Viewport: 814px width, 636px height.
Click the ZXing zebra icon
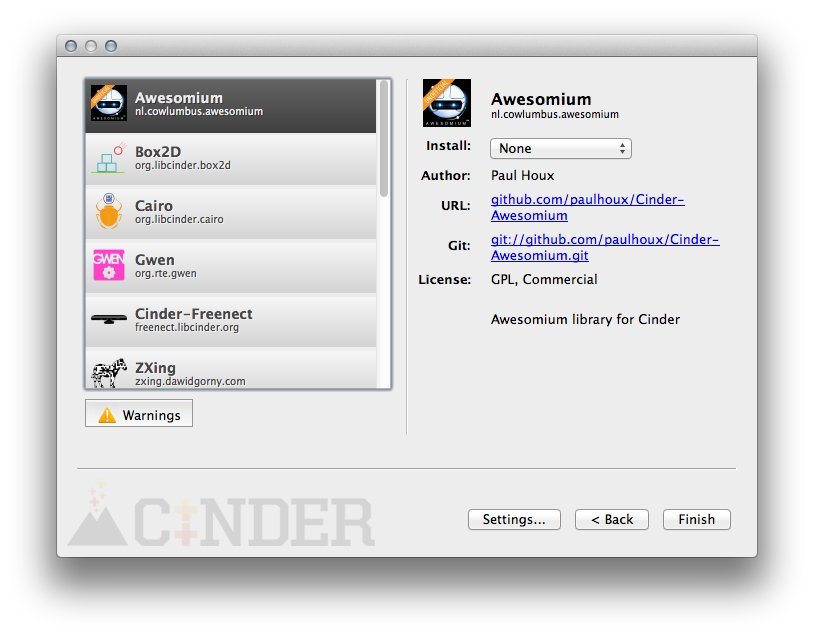(x=109, y=372)
